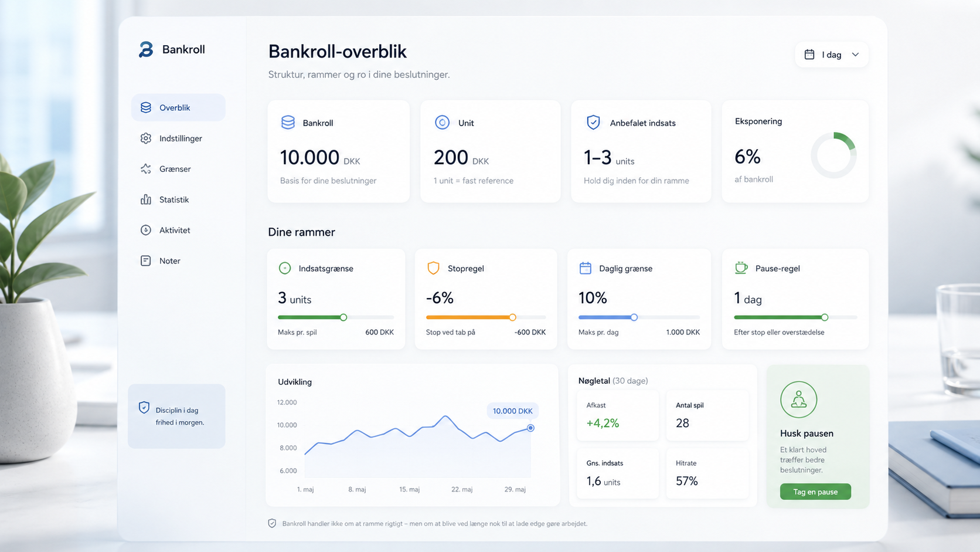Click the Pause-regel coffee cup icon
The width and height of the screenshot is (980, 552).
click(741, 267)
